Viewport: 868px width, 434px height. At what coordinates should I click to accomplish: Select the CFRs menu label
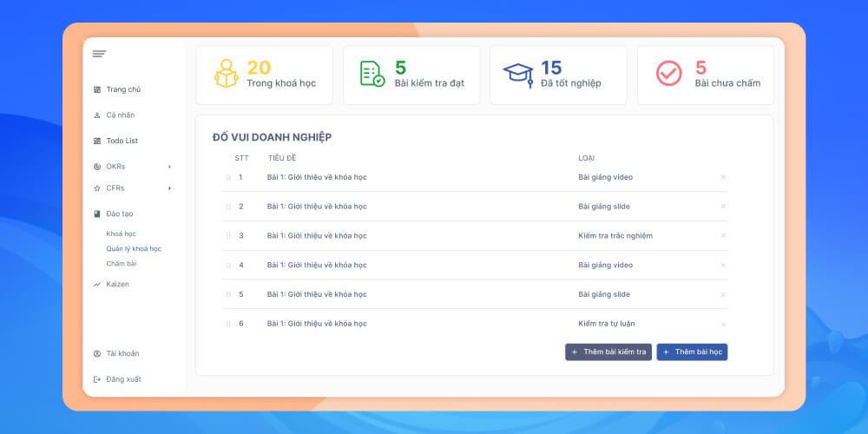115,188
